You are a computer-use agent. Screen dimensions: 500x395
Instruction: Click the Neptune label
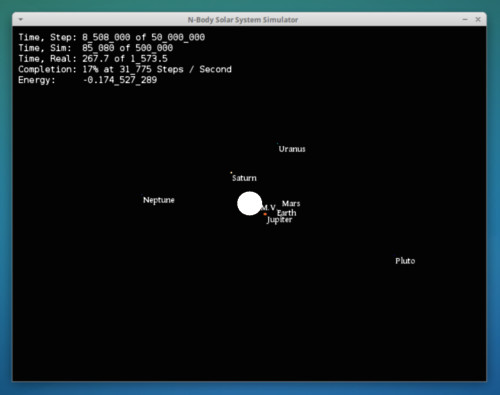(159, 200)
